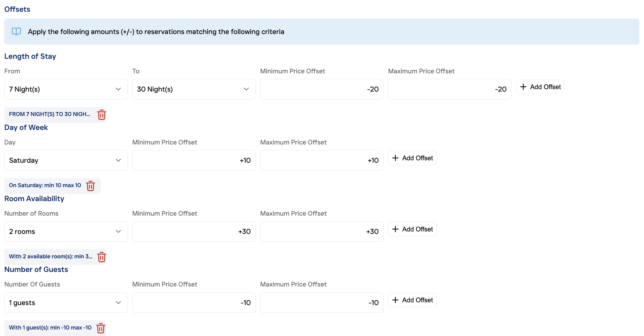
Task: Click Saturday minimum price offset field
Action: (194, 160)
